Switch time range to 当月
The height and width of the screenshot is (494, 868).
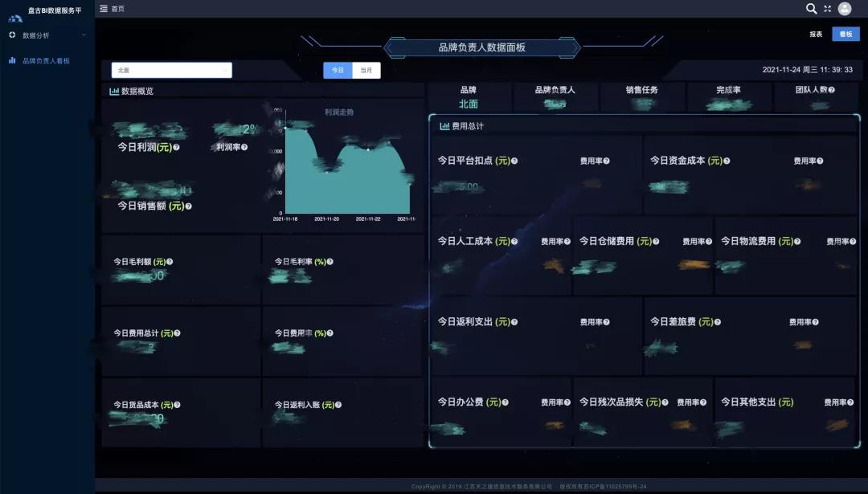point(366,71)
